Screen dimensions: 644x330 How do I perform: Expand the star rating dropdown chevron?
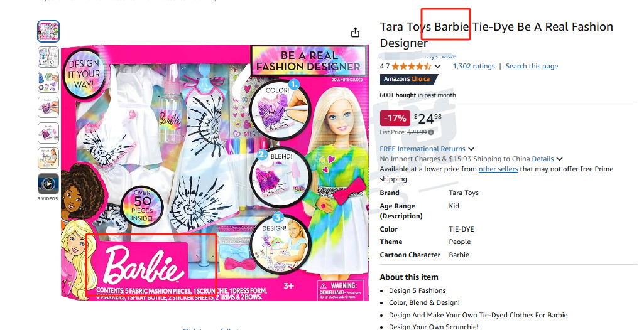coord(438,67)
